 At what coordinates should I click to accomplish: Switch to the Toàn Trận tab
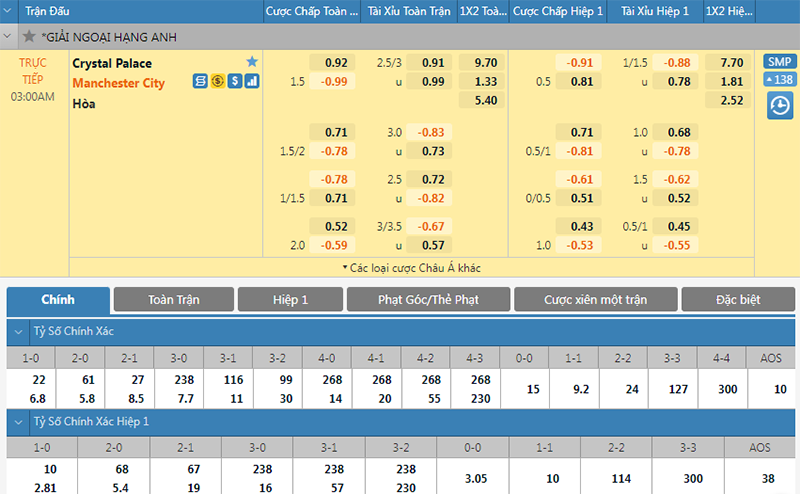(174, 300)
